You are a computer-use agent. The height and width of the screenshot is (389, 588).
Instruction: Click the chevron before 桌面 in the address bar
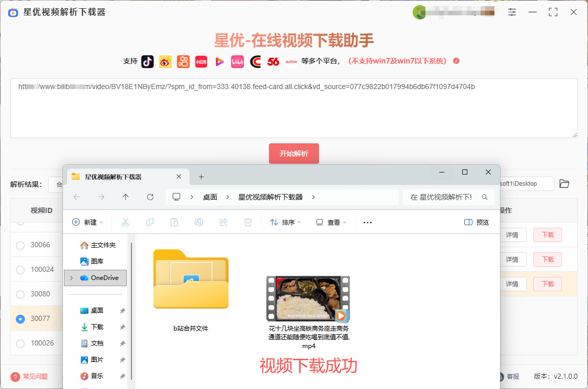coord(192,197)
